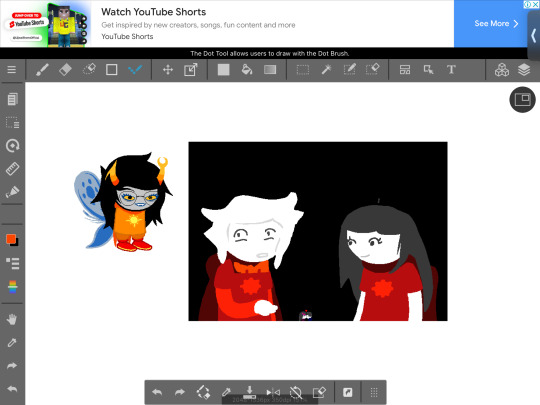Select the Paint Bucket tool
Image resolution: width=540 pixels, height=405 pixels.
pos(247,70)
